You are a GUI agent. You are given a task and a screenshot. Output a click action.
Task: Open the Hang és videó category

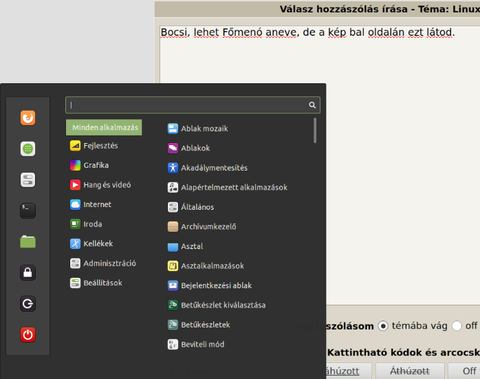click(100, 185)
